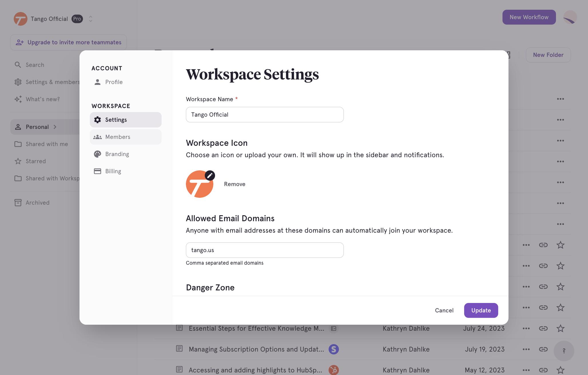Image resolution: width=588 pixels, height=375 pixels.
Task: Open the Branding settings tab
Action: pos(126,154)
